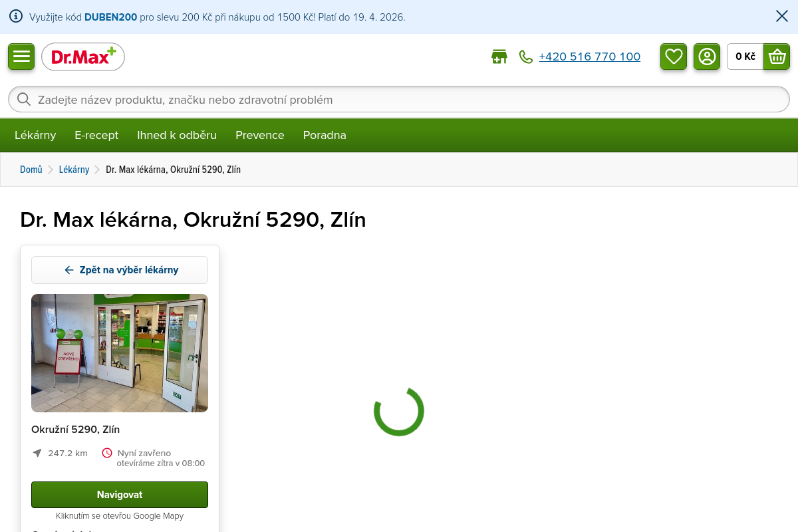
Task: Click the search magnifier icon
Action: coord(24,100)
